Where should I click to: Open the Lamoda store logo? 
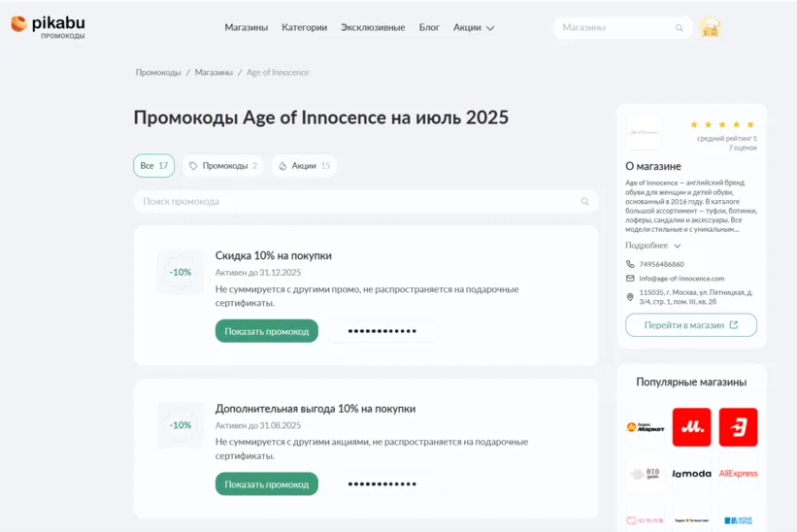691,474
